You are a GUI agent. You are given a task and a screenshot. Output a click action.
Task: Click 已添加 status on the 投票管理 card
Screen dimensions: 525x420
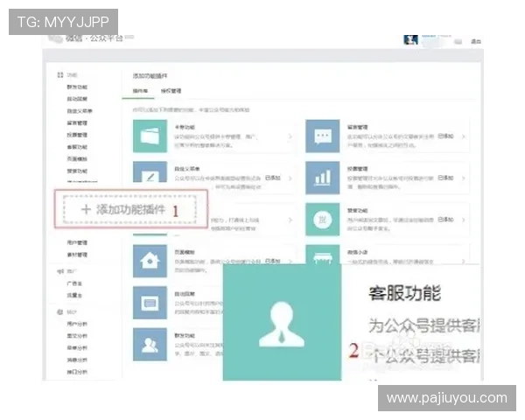point(445,178)
